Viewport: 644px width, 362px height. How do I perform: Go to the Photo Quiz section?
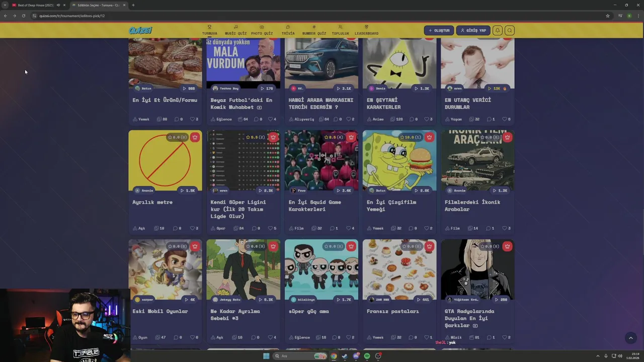(x=262, y=30)
